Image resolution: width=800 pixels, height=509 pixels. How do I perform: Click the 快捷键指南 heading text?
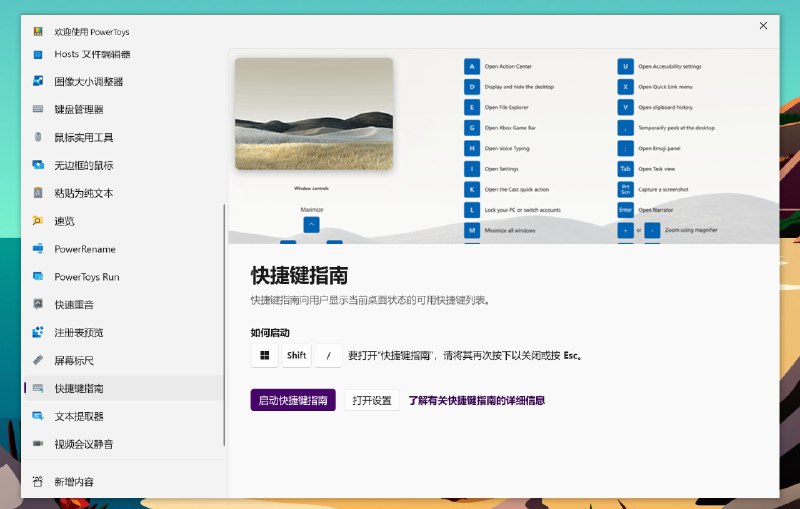click(x=299, y=275)
